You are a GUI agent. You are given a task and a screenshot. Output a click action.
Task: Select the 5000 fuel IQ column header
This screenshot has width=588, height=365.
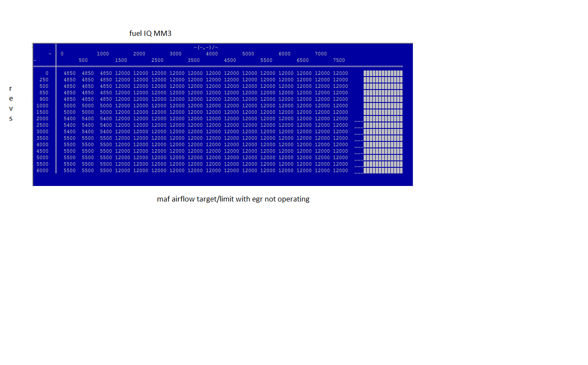tap(248, 54)
